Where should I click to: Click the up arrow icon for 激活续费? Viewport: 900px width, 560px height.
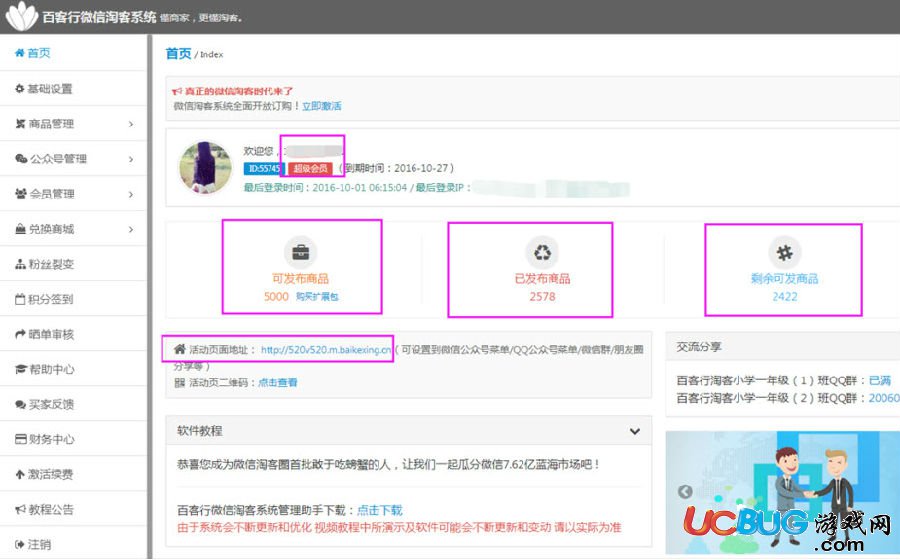[x=20, y=474]
